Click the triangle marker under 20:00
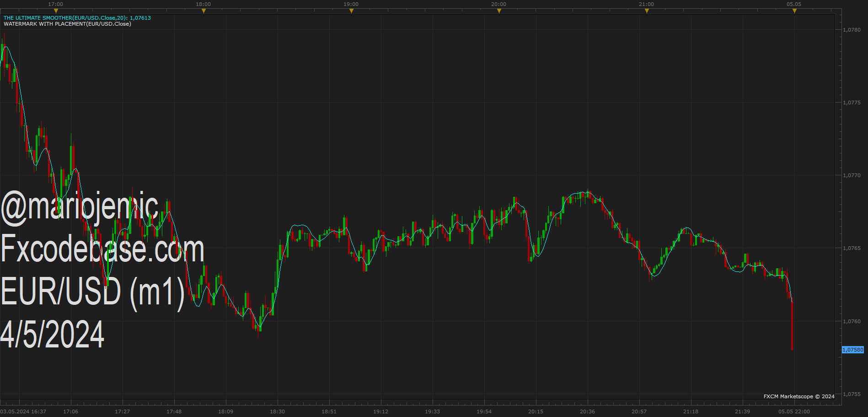868x417 pixels. (499, 11)
